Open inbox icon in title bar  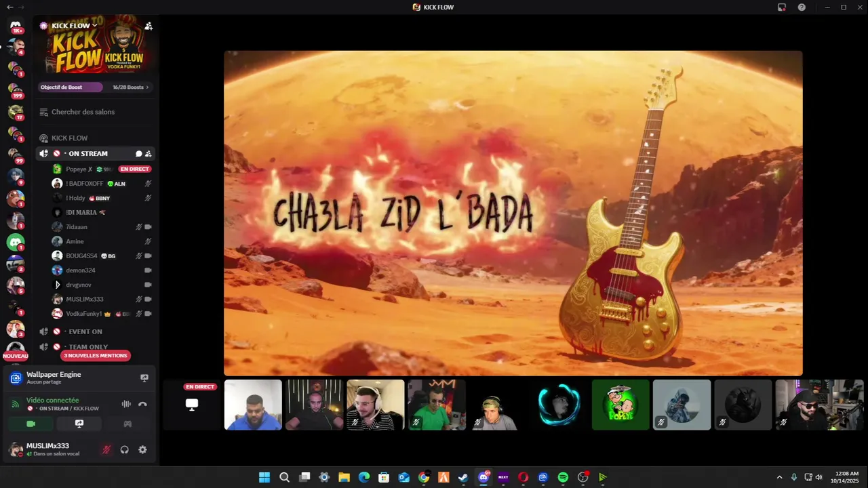(x=782, y=7)
